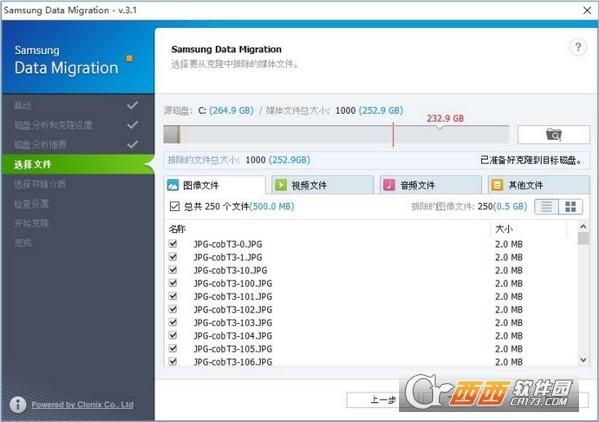Select file name JPG-cobT3-102.JPG

click(x=233, y=309)
